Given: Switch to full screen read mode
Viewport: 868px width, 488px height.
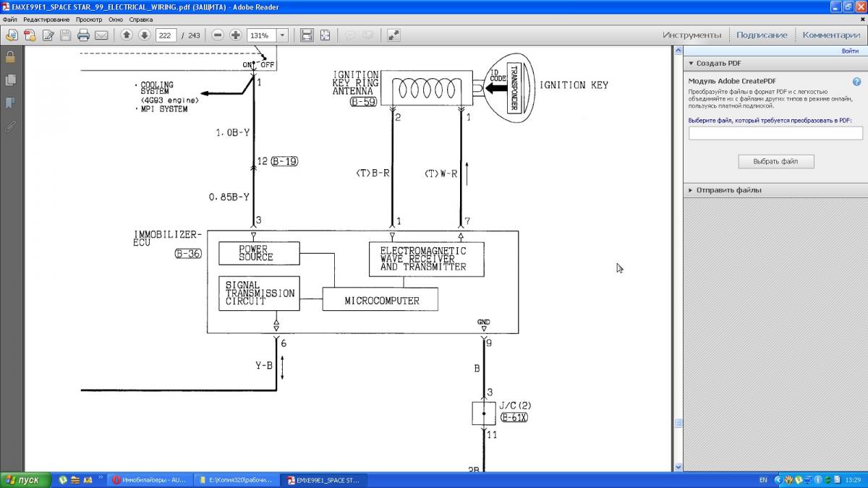Looking at the screenshot, I should click(x=393, y=35).
